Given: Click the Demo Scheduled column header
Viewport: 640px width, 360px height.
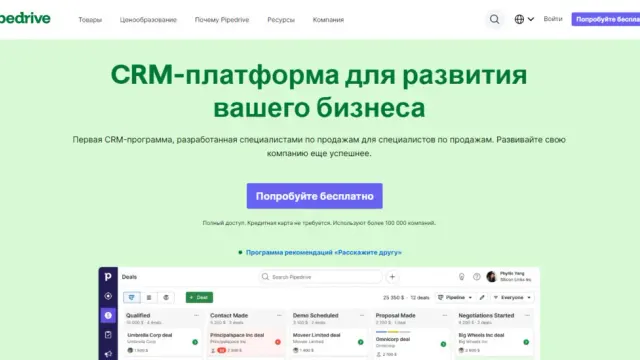Looking at the screenshot, I should [316, 316].
